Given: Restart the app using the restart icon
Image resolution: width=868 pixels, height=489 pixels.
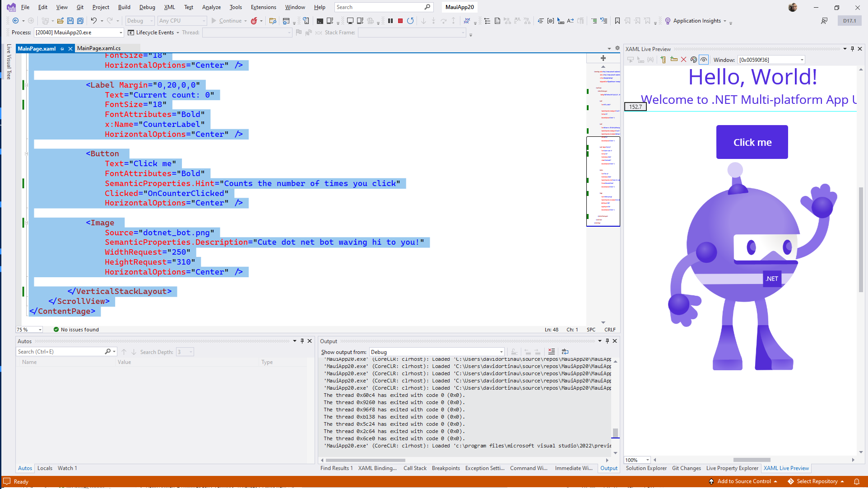Looking at the screenshot, I should [410, 21].
